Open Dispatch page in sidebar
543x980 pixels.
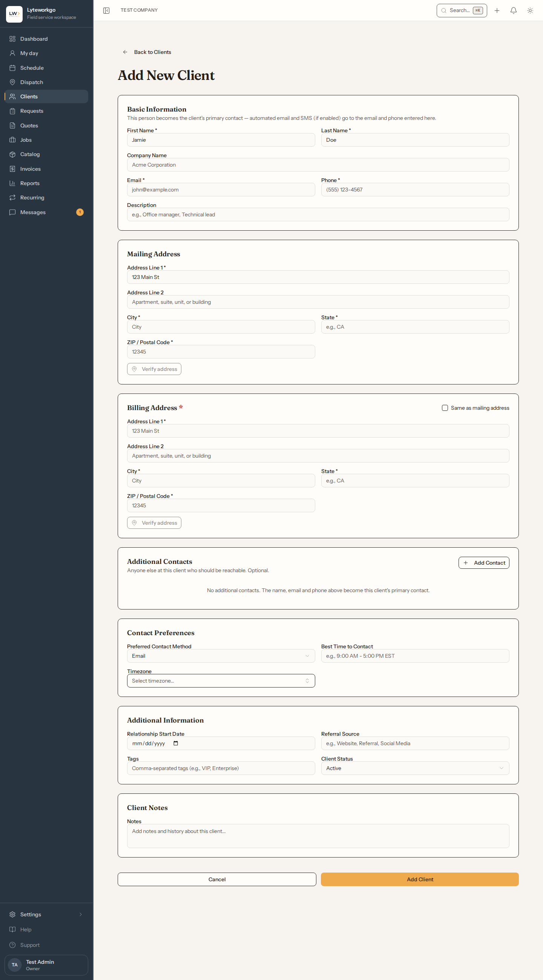[x=46, y=82]
